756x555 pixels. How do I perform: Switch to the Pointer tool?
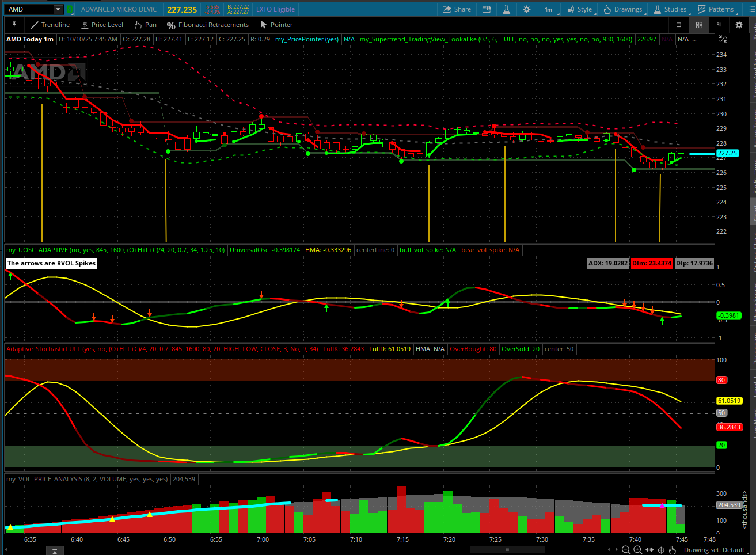[x=276, y=25]
